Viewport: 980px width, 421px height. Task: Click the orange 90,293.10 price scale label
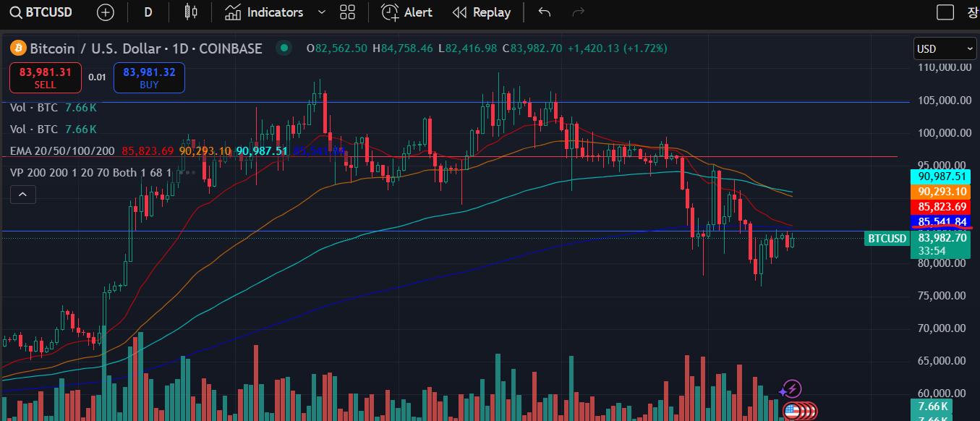pos(942,192)
